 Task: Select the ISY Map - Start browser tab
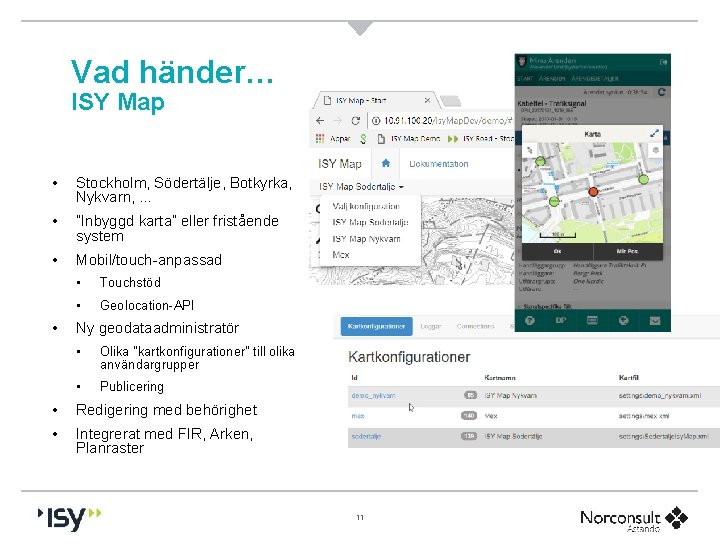[x=374, y=100]
